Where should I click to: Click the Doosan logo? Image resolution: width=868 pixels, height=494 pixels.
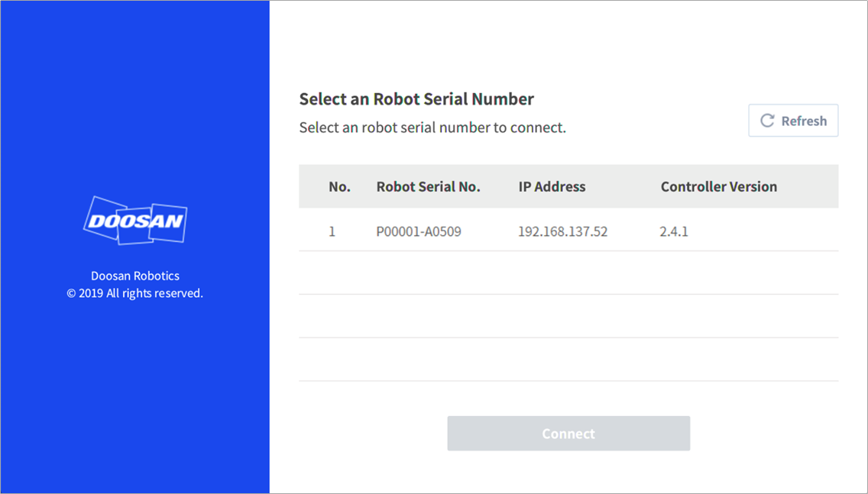coord(135,221)
